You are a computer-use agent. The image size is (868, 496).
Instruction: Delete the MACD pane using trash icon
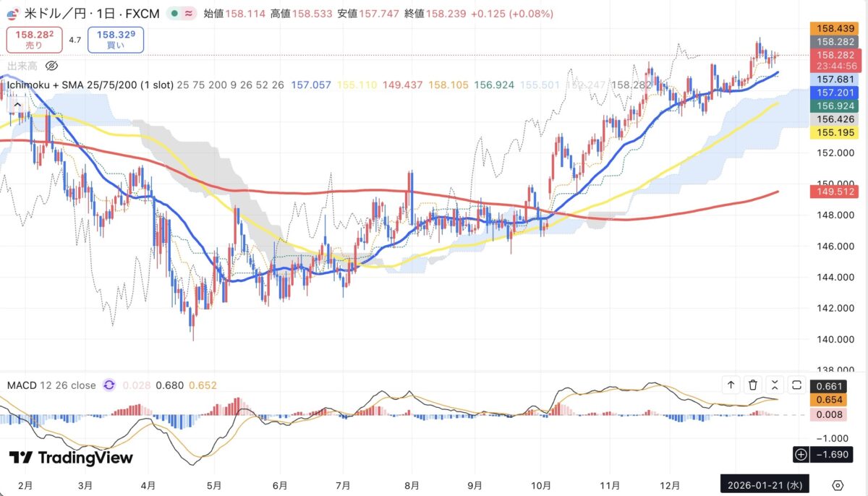click(x=753, y=385)
